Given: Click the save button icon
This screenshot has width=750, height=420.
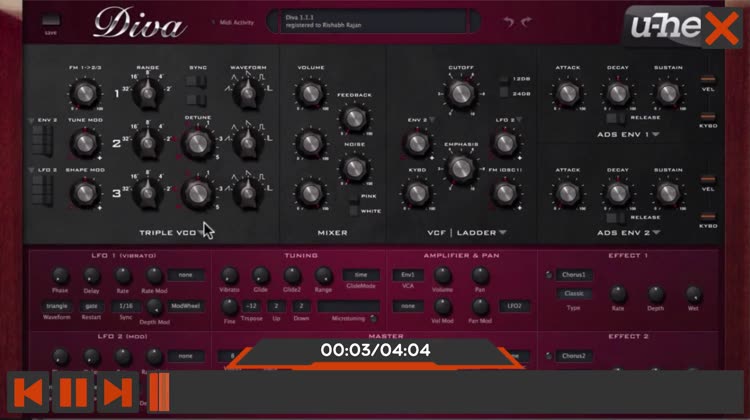Looking at the screenshot, I should 50,20.
